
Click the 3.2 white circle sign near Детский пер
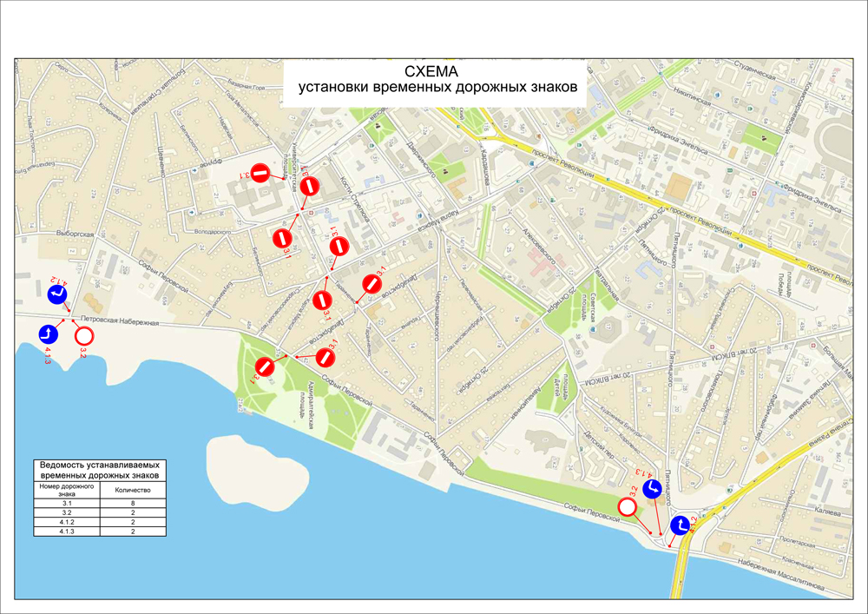click(627, 509)
